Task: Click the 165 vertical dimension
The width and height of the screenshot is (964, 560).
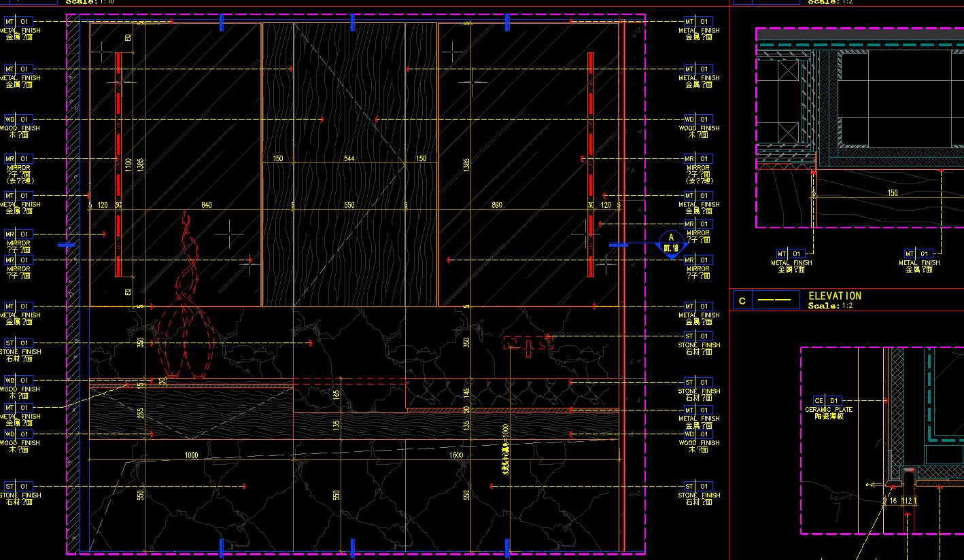Action: [337, 394]
